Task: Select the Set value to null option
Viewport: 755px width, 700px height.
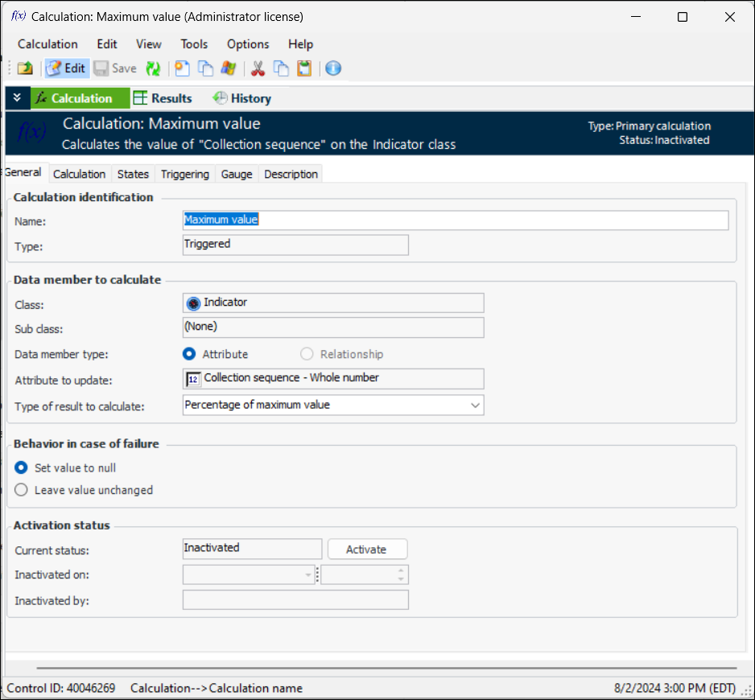Action: [22, 467]
